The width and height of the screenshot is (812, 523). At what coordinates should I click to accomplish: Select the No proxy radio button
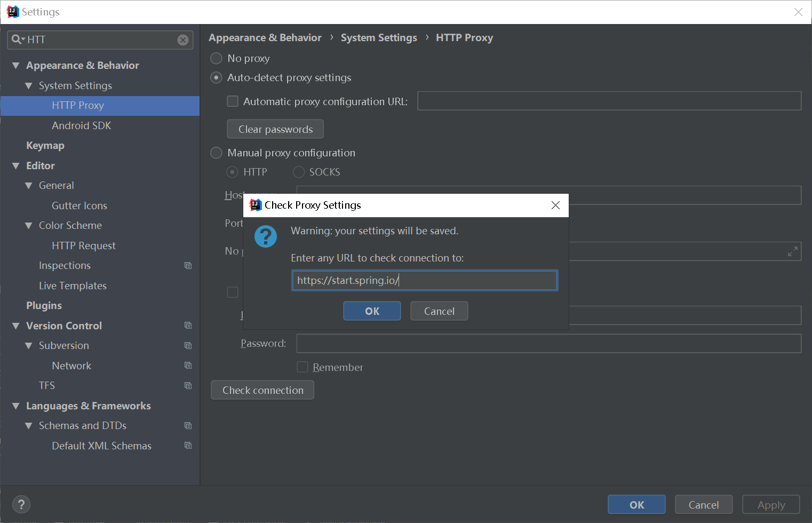coord(216,58)
